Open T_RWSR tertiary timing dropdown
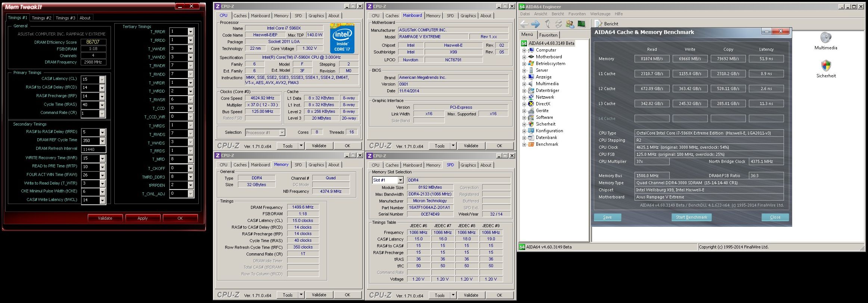The image size is (868, 303). tap(190, 100)
